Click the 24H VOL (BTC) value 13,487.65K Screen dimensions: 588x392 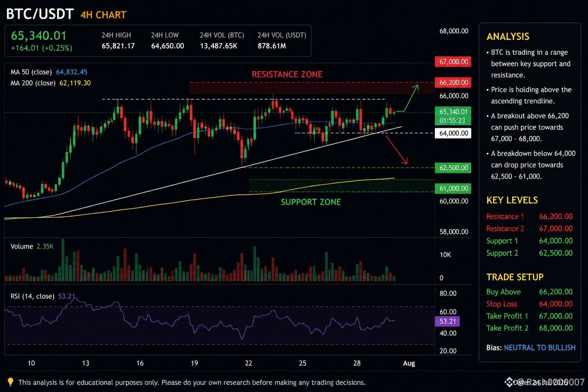click(219, 46)
